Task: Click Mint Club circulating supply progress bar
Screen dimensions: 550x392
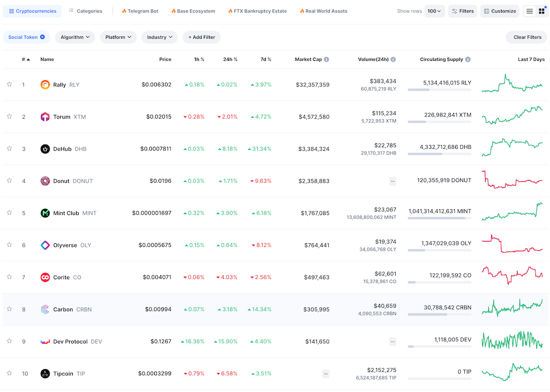Action: 439,218
